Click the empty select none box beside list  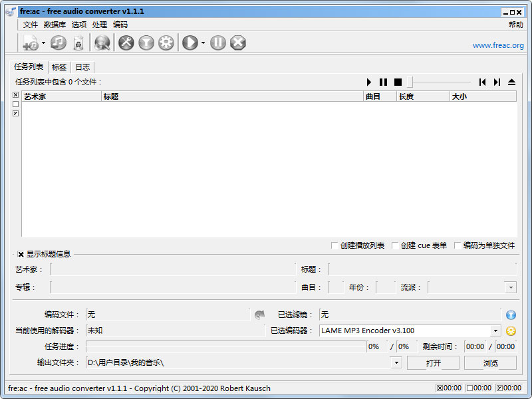15,104
